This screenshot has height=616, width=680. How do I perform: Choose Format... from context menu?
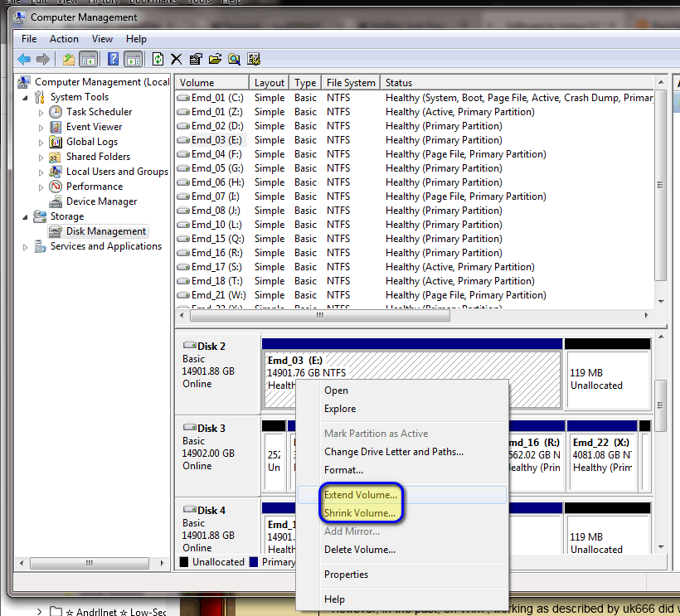(402, 470)
